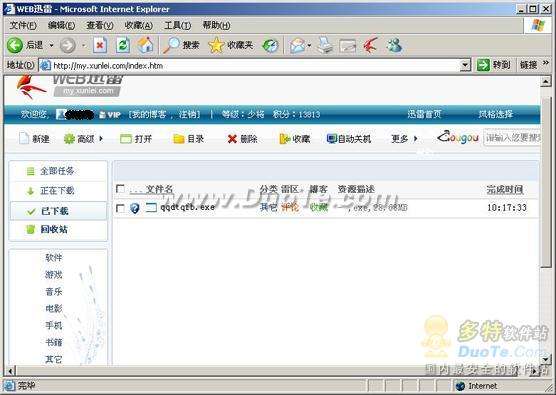Click the vertical scrollbar up arrow

tap(545, 82)
